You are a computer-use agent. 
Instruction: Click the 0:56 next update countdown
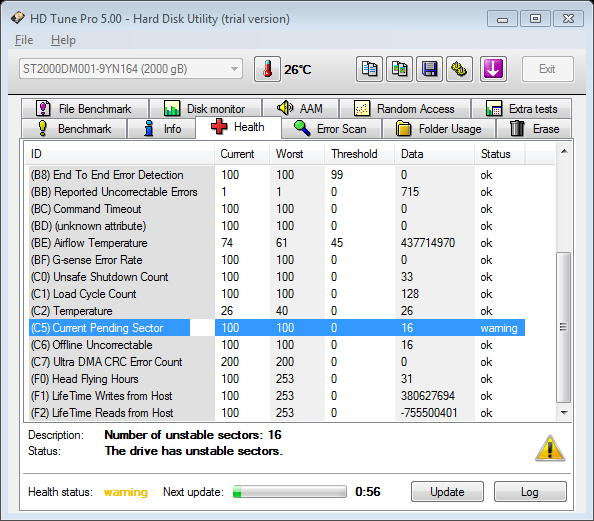(367, 492)
